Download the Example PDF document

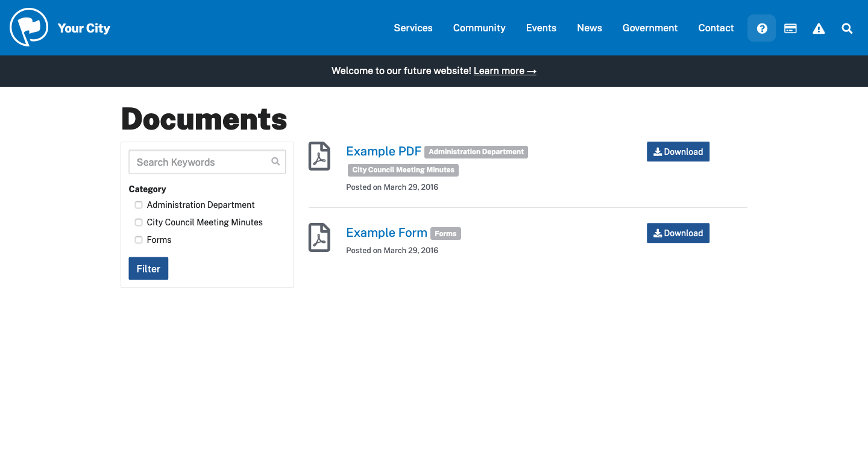(678, 152)
